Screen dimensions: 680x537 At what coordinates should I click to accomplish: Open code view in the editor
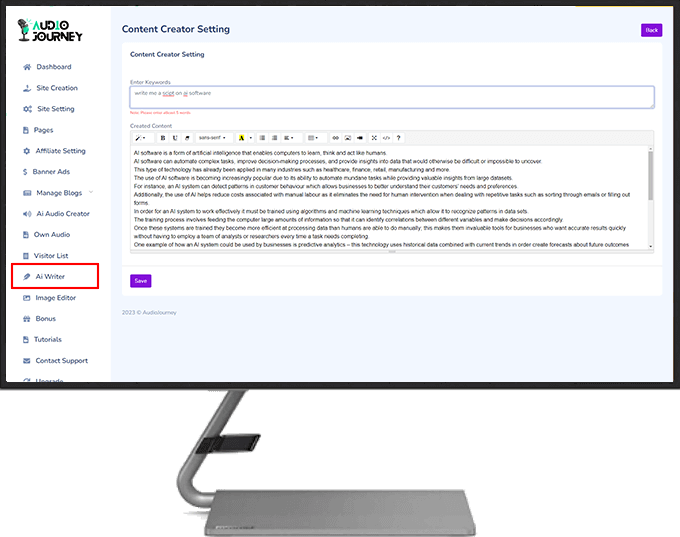(x=386, y=138)
